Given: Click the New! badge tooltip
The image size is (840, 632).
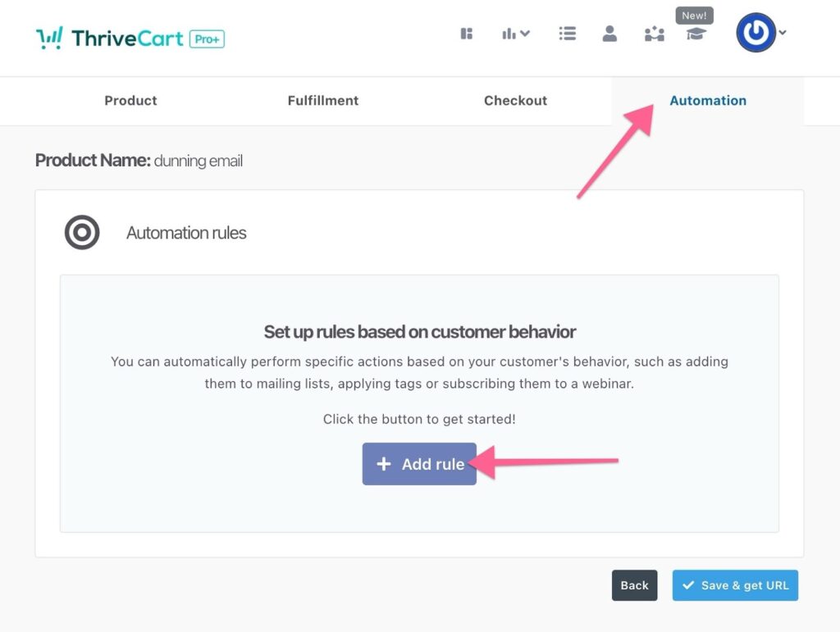Looking at the screenshot, I should pyautogui.click(x=694, y=16).
